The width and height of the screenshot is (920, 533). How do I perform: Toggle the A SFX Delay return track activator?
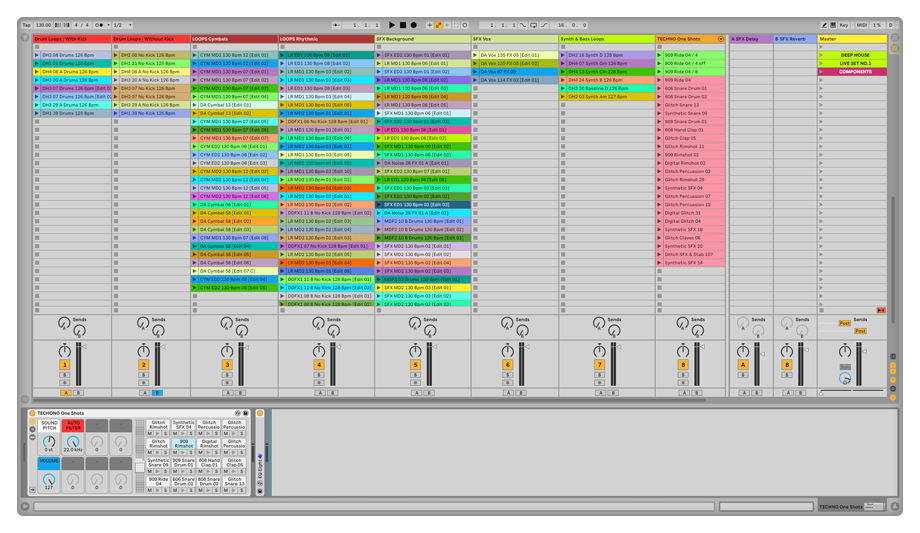tap(743, 365)
